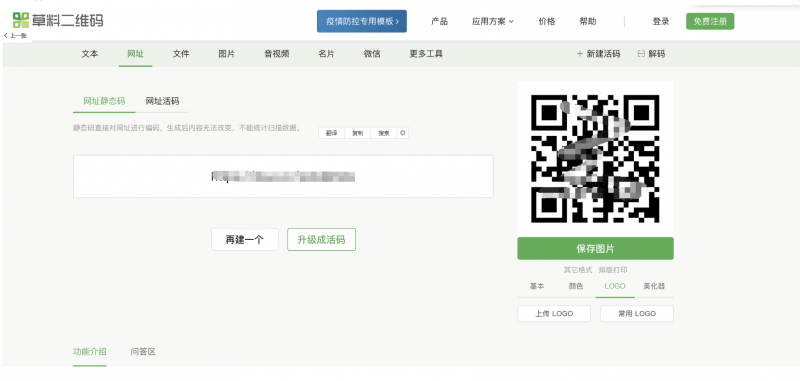Screen dimensions: 800x381
Task: Click 搜索 in the popup toolbar
Action: click(x=384, y=133)
